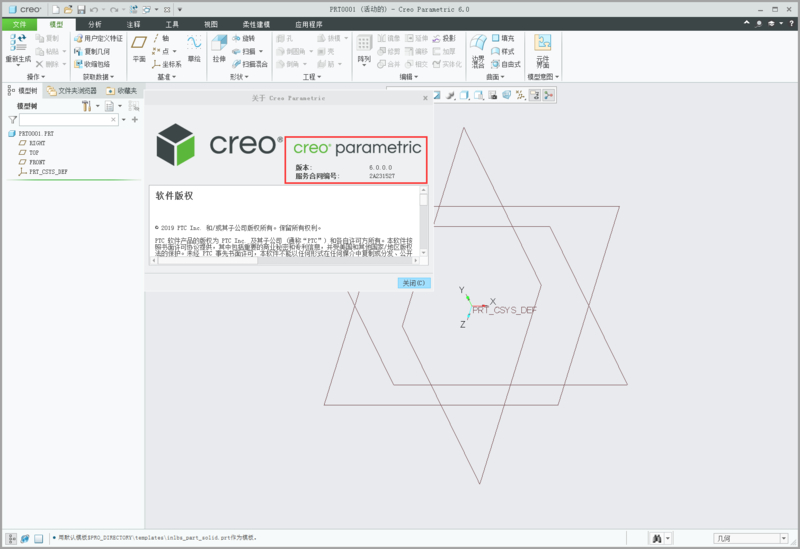
Task: Save the model with the floppy disk icon
Action: coord(81,9)
